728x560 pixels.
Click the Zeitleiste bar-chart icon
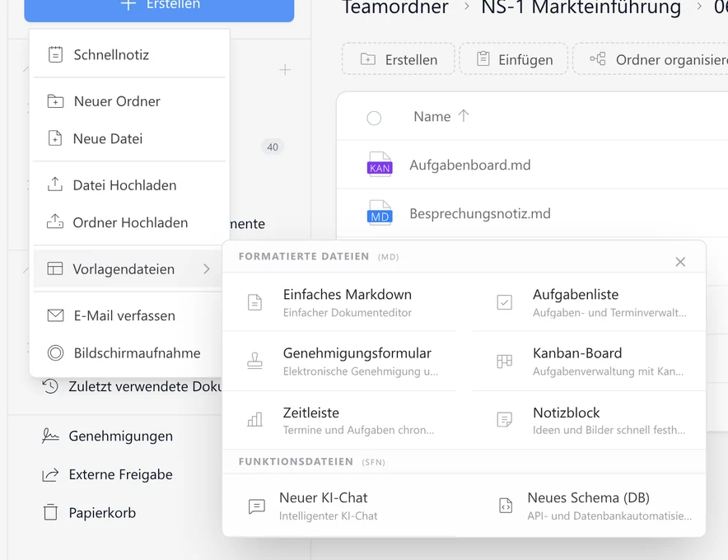tap(254, 419)
